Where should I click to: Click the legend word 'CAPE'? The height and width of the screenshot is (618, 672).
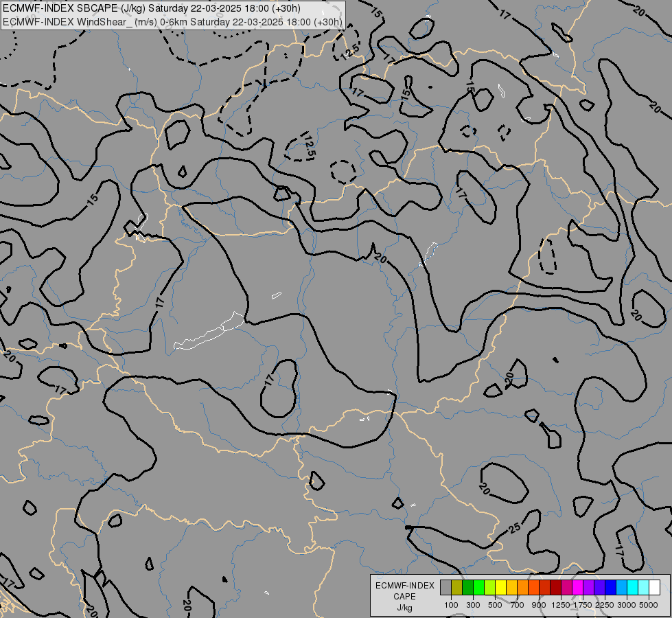click(404, 597)
